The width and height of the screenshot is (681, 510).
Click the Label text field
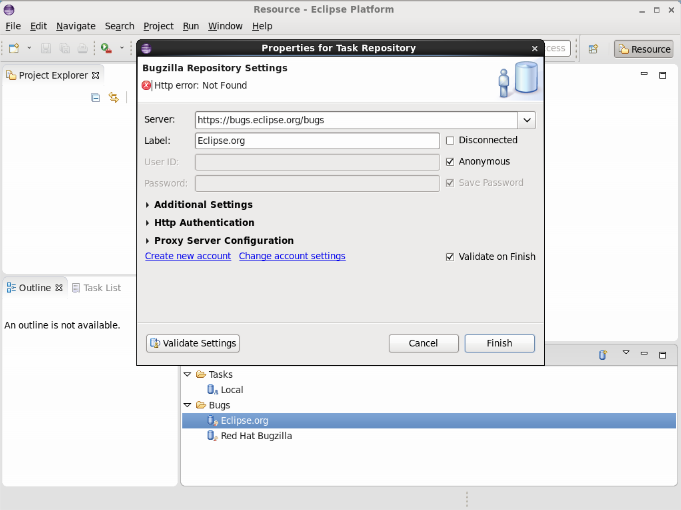tap(317, 141)
